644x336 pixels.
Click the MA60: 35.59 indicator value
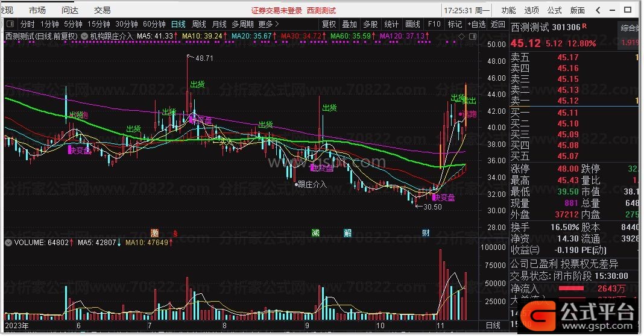pos(353,36)
